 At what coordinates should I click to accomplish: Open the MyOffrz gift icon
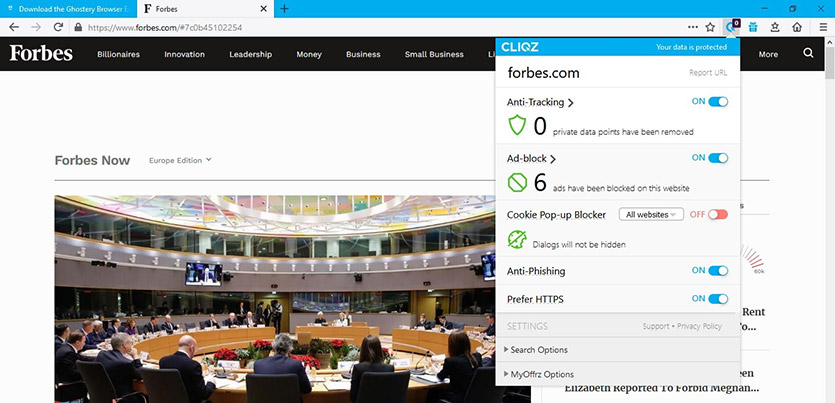click(x=752, y=27)
